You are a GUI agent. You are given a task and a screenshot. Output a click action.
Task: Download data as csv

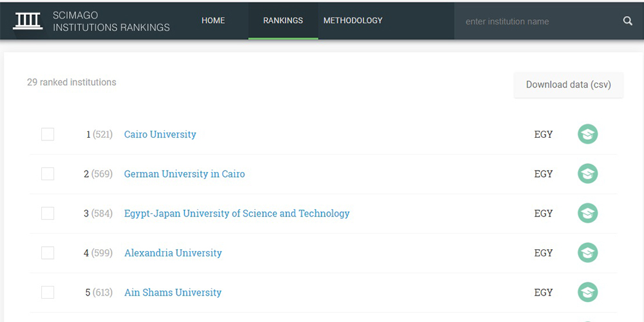coord(569,84)
